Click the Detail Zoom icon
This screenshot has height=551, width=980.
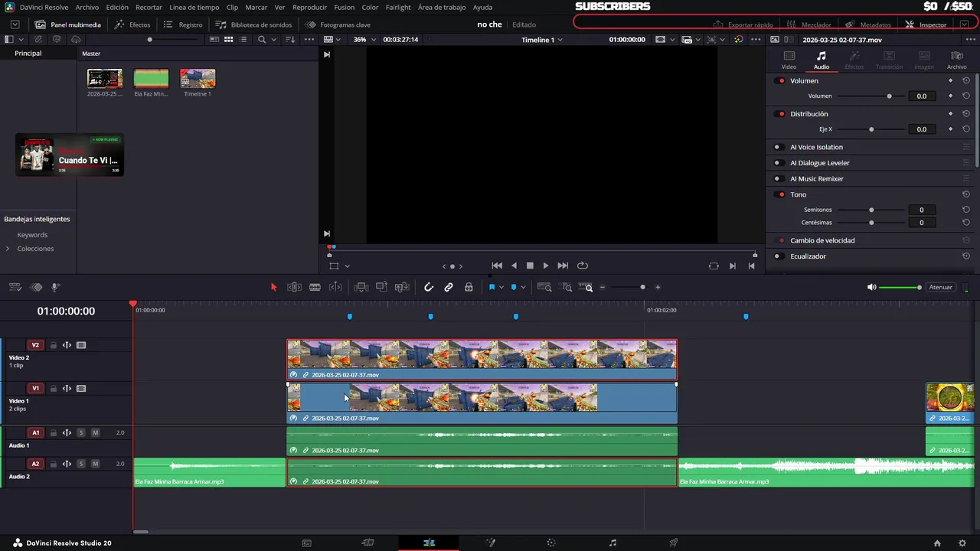[567, 287]
